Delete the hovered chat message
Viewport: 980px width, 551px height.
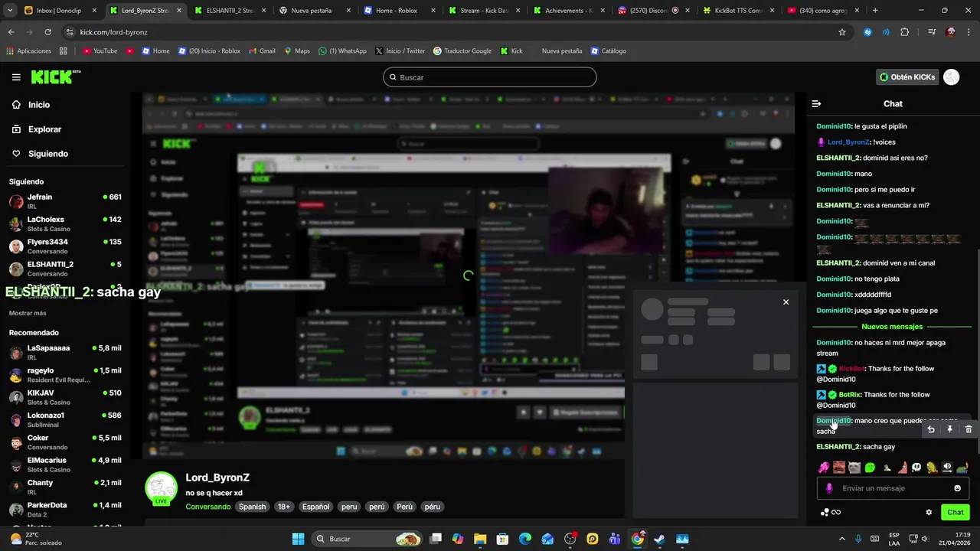(969, 429)
